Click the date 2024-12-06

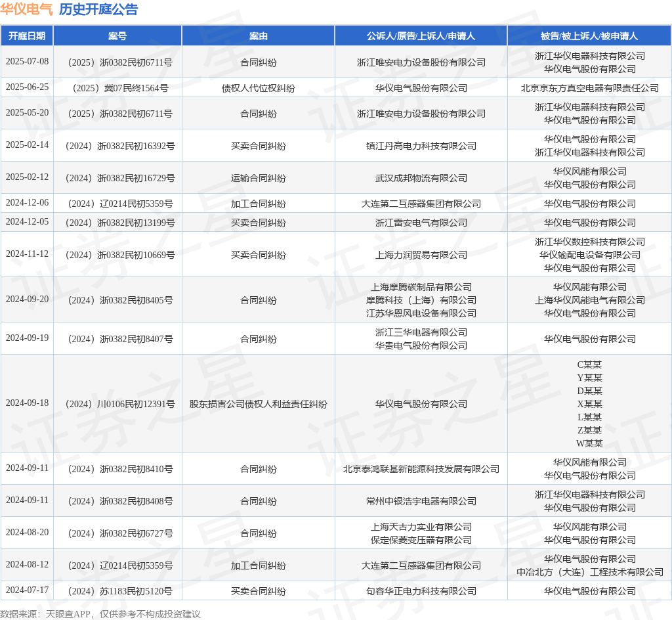27,202
